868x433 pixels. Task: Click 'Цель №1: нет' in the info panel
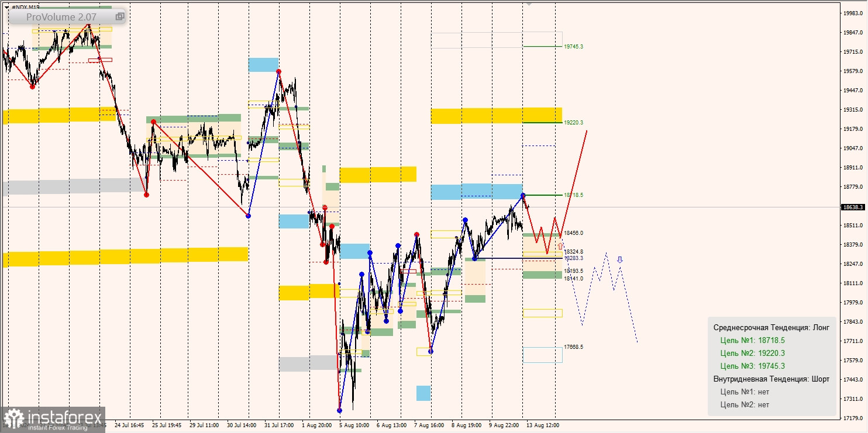[745, 392]
